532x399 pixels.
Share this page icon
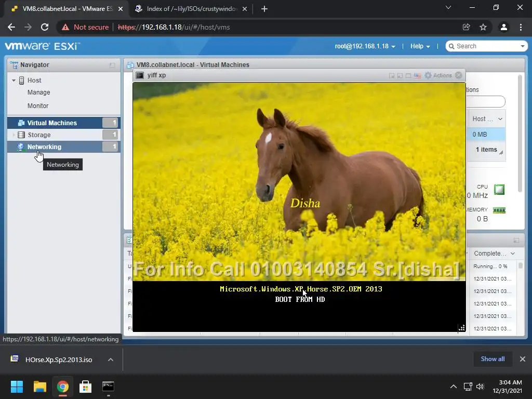click(466, 27)
